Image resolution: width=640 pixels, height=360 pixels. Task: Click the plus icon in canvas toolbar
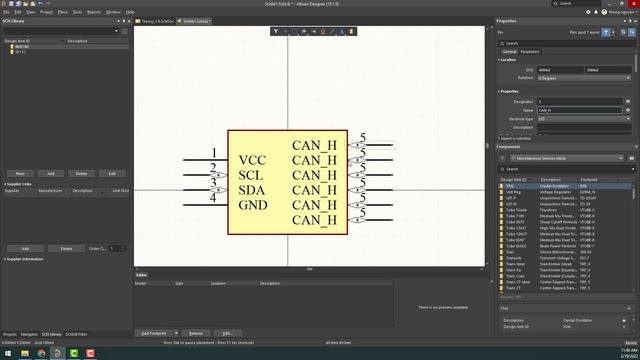click(x=285, y=31)
